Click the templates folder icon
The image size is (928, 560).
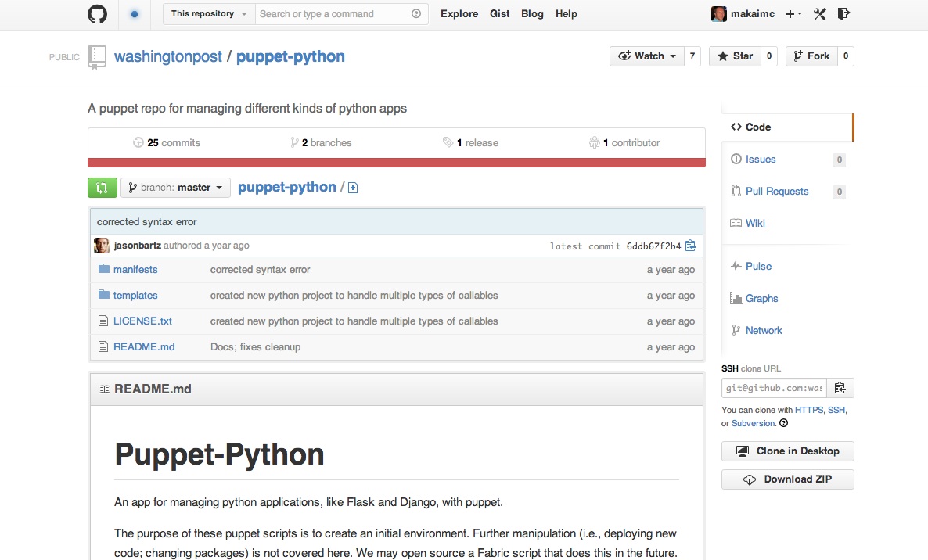pos(103,295)
